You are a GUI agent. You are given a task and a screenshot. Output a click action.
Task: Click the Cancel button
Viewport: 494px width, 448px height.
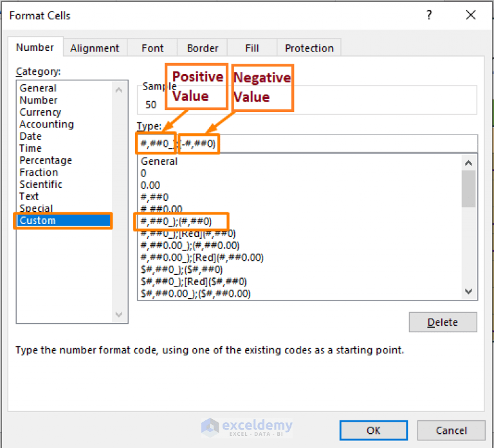click(x=451, y=431)
